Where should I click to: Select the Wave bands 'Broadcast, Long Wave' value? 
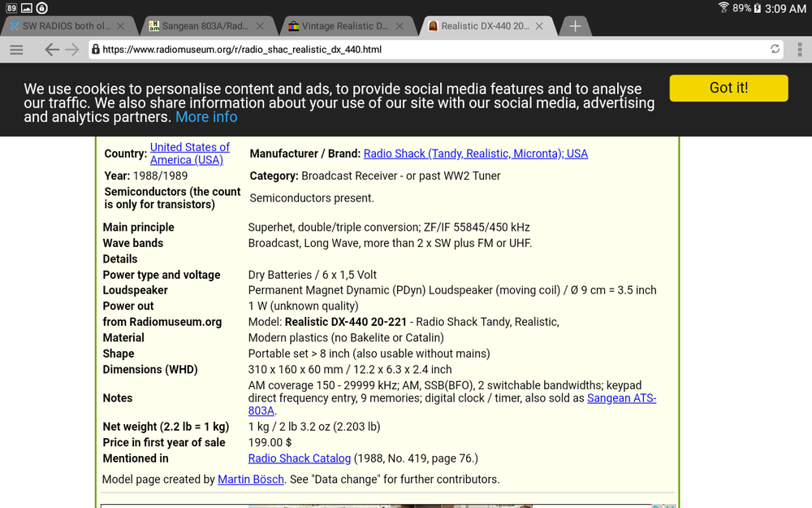click(390, 243)
